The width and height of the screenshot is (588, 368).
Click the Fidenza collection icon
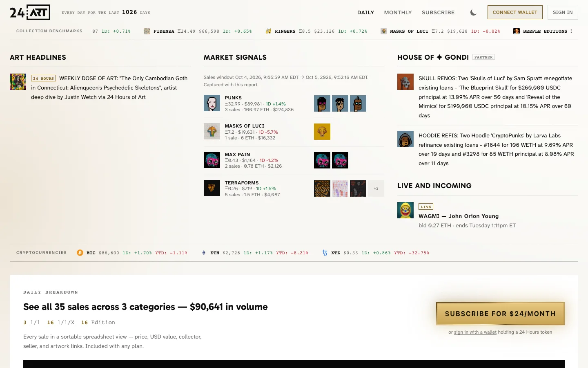(x=147, y=31)
